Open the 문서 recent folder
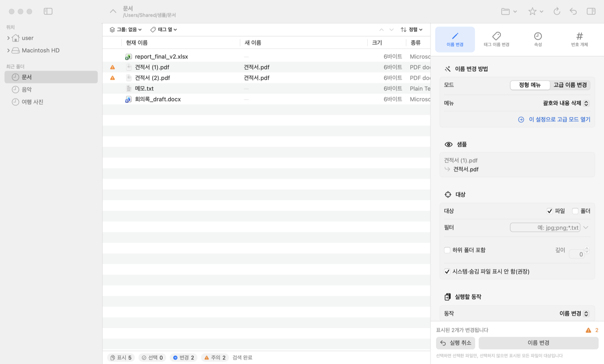The image size is (604, 364). coord(51,77)
